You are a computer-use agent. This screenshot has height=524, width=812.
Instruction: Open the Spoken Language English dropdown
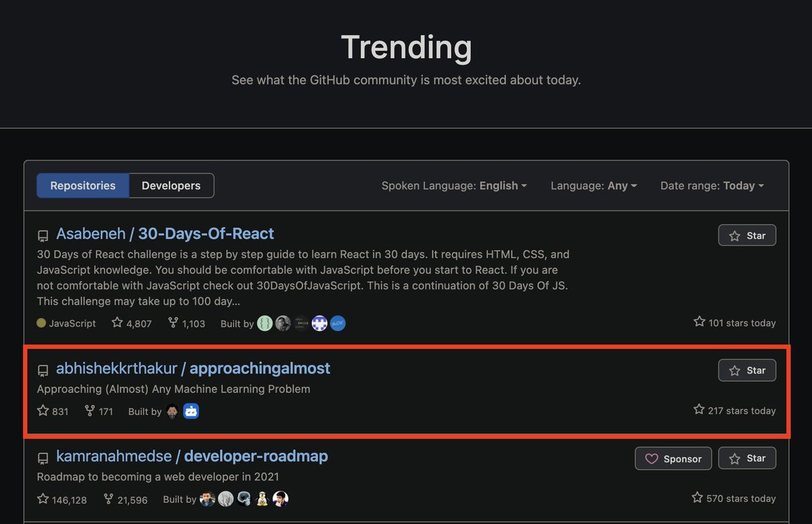pos(454,185)
